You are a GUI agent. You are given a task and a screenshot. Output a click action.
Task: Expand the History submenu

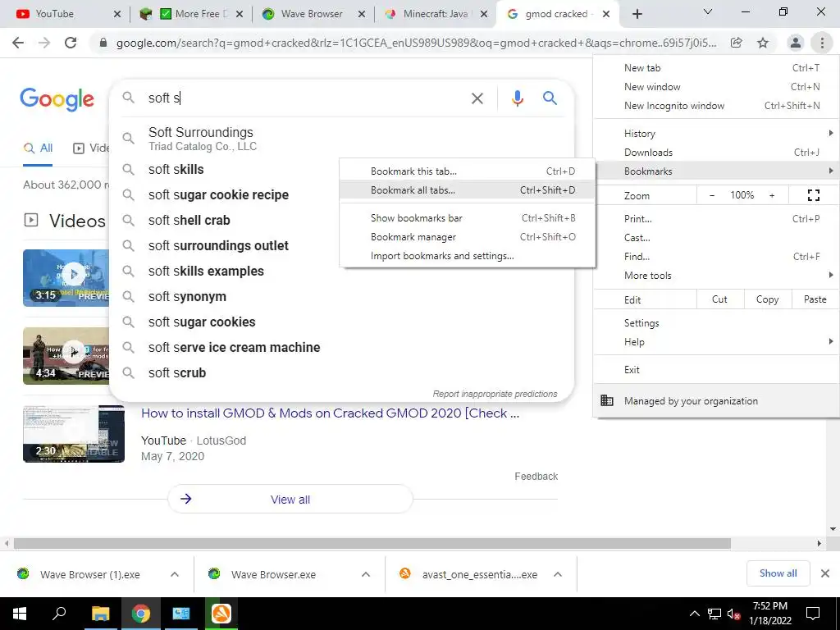717,134
